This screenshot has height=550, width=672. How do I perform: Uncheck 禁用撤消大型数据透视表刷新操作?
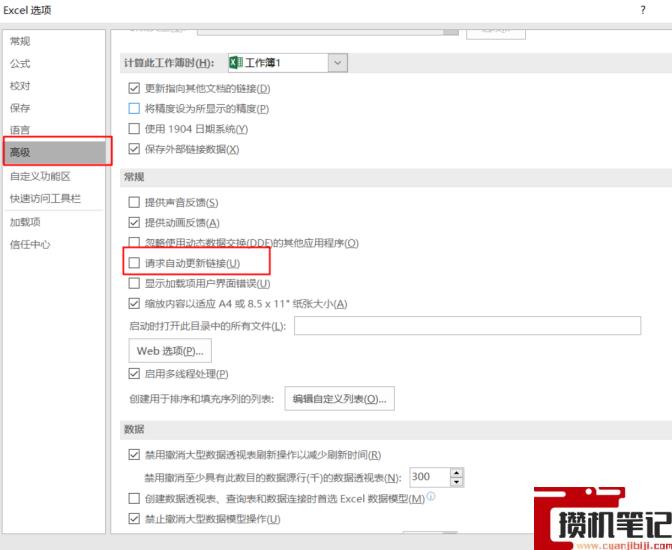click(134, 454)
